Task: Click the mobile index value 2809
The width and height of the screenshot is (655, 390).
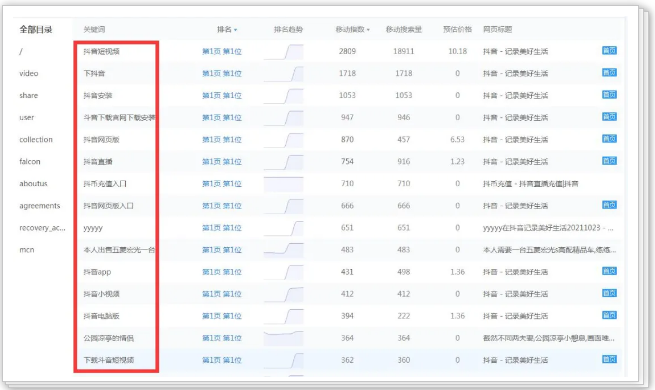Action: [x=347, y=51]
